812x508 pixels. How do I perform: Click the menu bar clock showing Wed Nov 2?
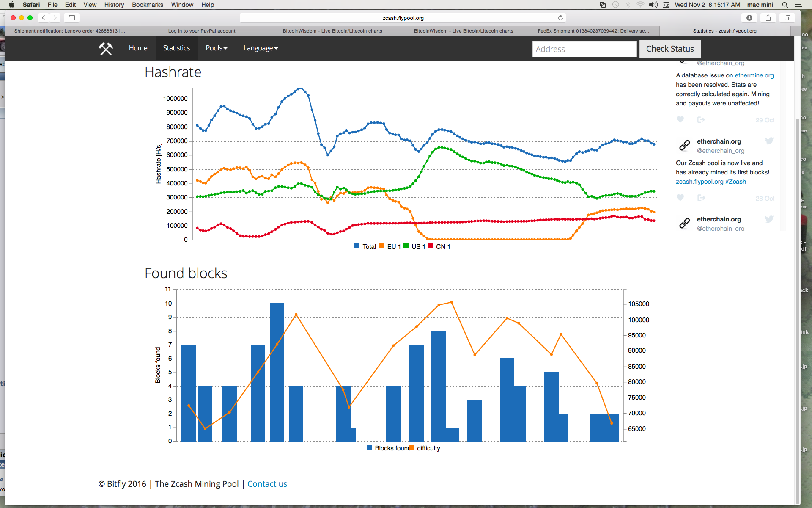pos(708,5)
